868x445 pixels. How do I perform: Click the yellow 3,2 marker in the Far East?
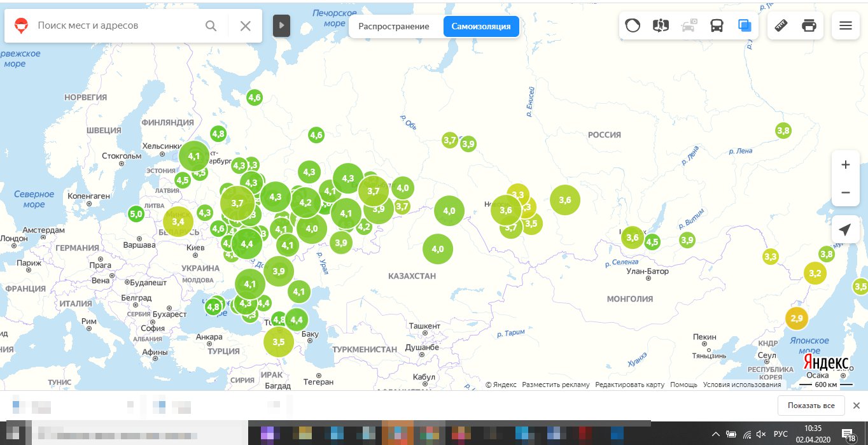[x=814, y=274]
